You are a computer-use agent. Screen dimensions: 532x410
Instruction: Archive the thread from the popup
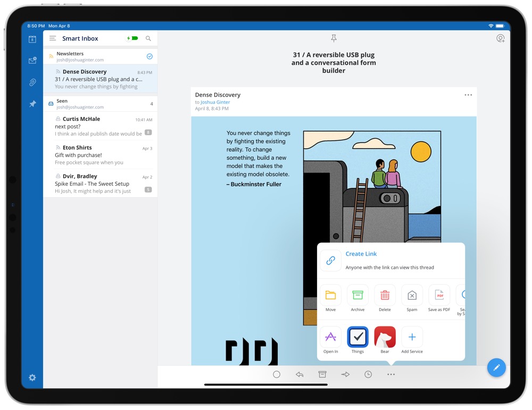click(358, 295)
